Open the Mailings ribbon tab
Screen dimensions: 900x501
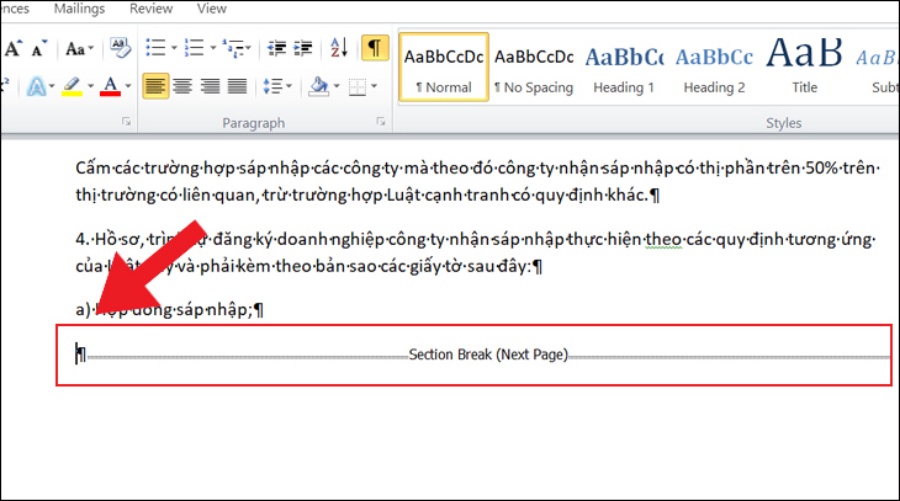coord(78,9)
